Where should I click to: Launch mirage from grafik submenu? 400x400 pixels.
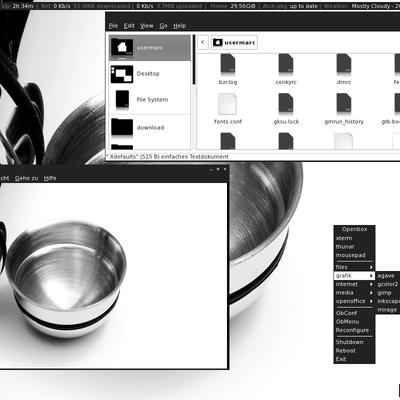coord(388,310)
